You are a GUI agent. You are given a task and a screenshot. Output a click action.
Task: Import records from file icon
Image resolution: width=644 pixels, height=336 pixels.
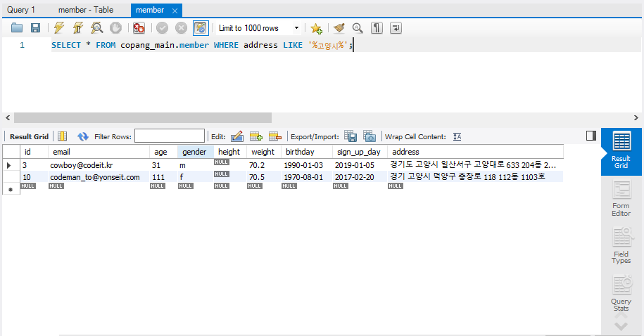pos(370,136)
